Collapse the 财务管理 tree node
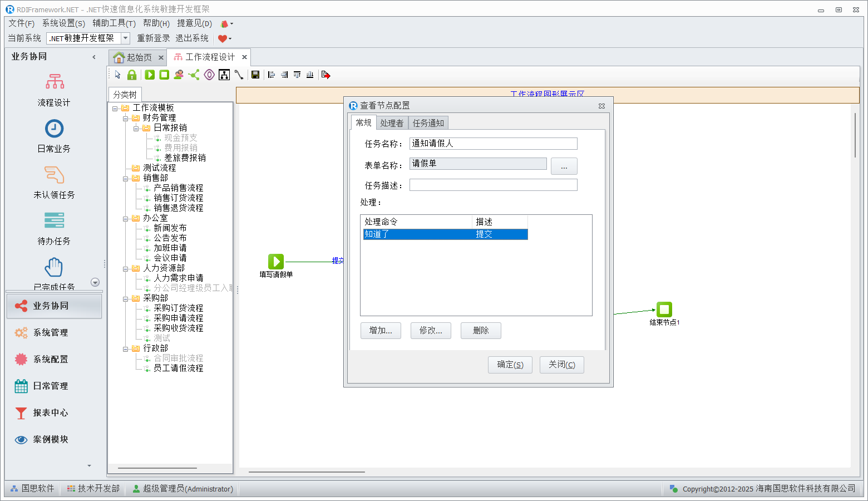Screen dimensions: 868x501 (x=126, y=118)
